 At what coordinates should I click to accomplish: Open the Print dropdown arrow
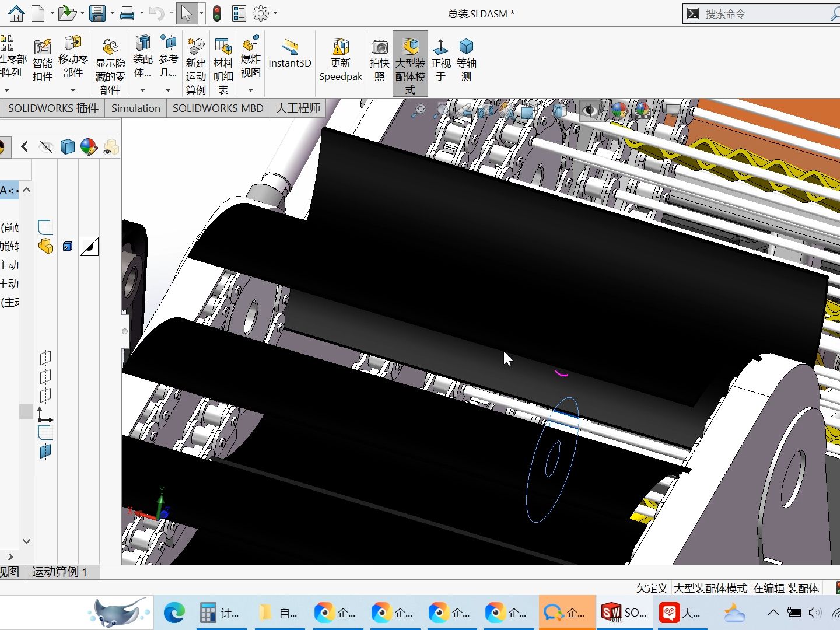click(x=141, y=13)
